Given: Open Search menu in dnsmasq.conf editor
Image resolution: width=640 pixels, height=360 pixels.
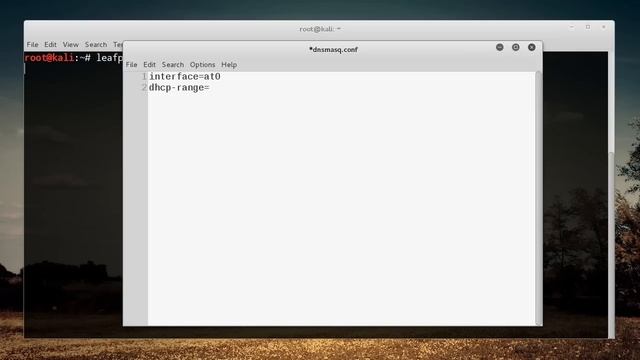Looking at the screenshot, I should pyautogui.click(x=173, y=64).
